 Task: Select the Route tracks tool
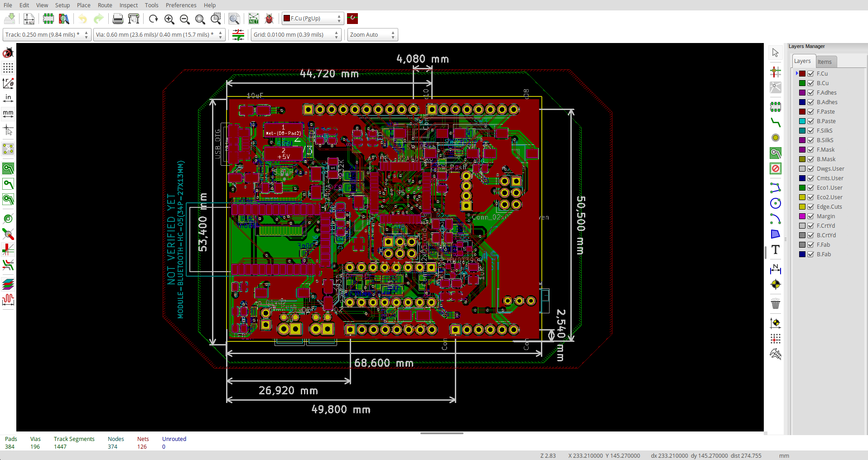[776, 122]
